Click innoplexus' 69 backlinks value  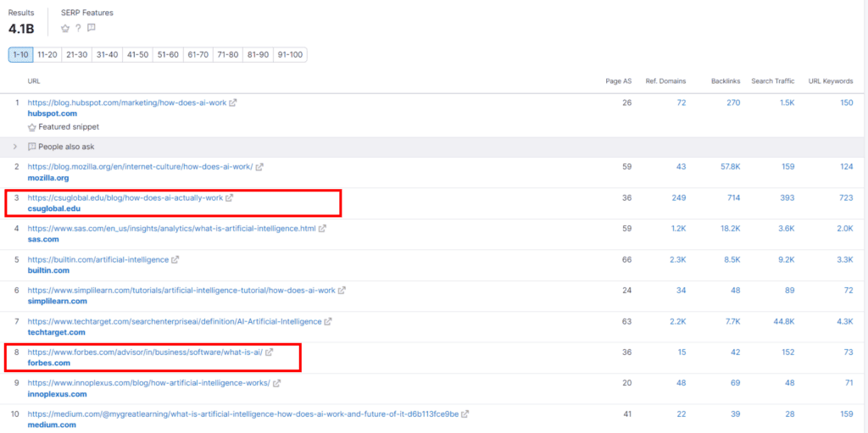click(x=736, y=383)
